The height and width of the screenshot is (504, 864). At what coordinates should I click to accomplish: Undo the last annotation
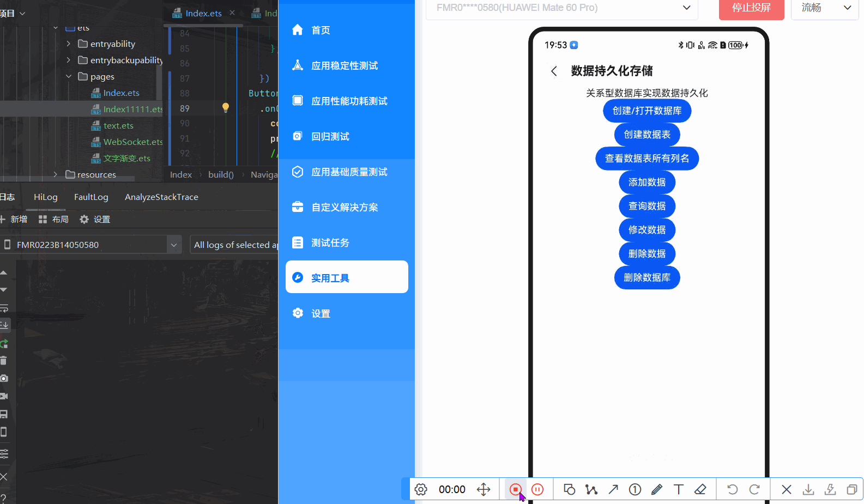click(x=733, y=489)
